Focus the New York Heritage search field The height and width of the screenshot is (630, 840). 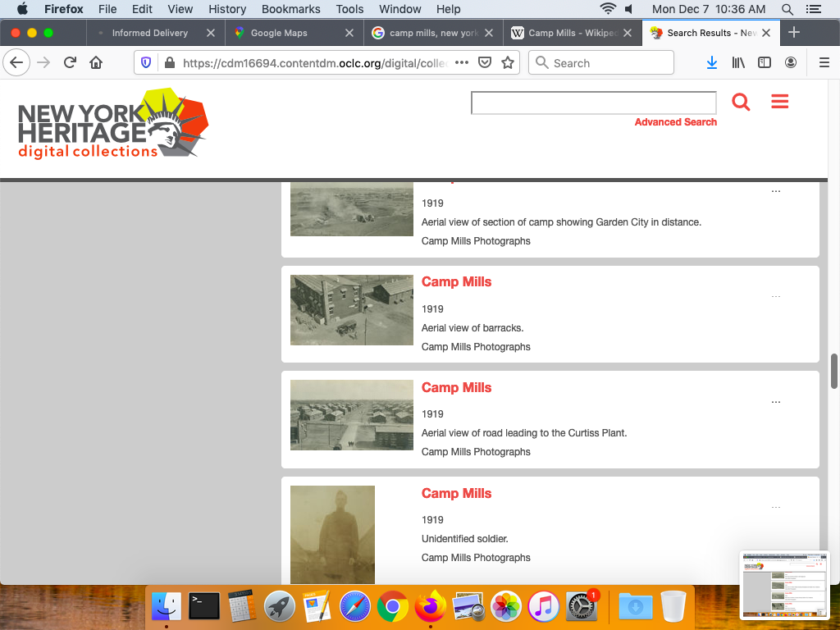pyautogui.click(x=593, y=103)
